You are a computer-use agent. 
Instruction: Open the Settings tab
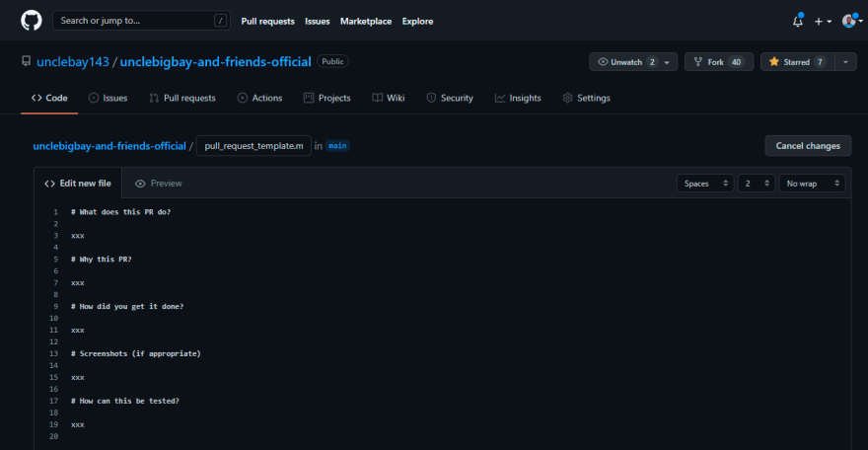click(x=586, y=98)
